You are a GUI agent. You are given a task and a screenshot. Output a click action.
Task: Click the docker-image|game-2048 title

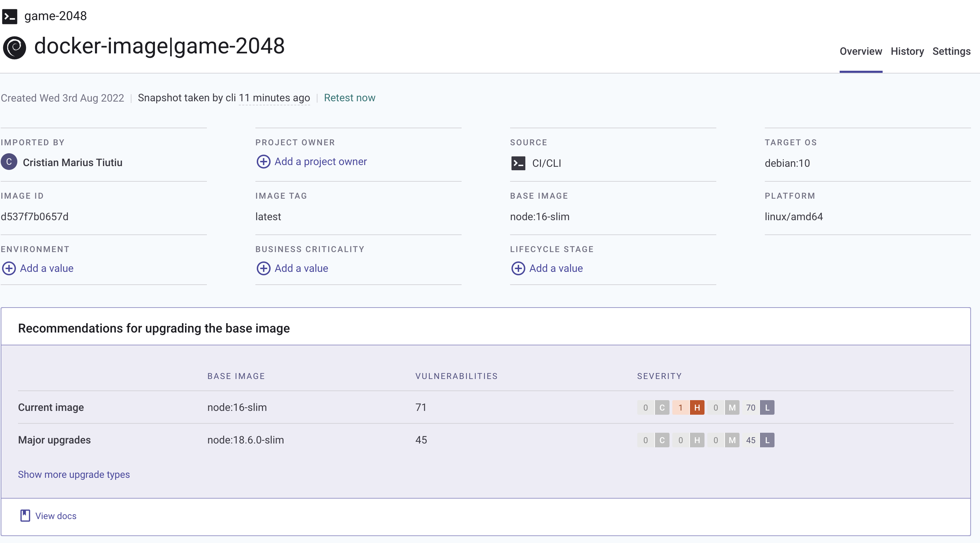click(159, 46)
